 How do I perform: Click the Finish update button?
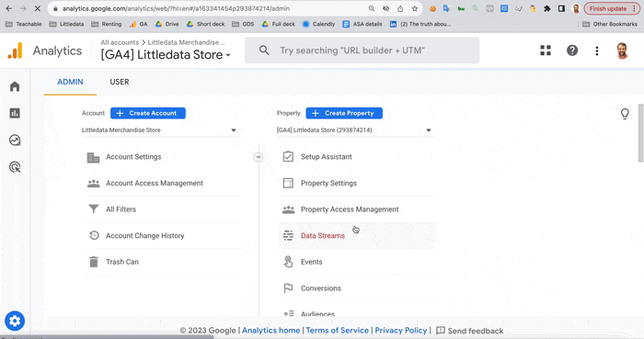click(x=612, y=8)
